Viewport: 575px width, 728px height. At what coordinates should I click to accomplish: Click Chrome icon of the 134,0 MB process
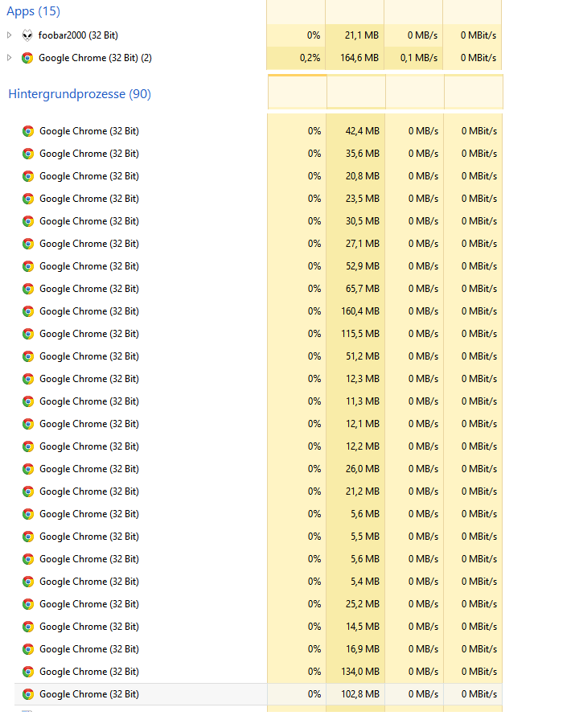(x=28, y=672)
